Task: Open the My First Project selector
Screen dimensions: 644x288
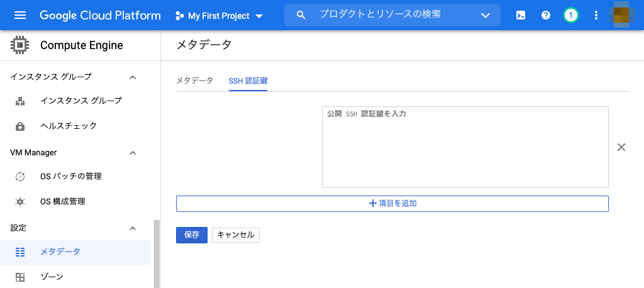Action: tap(219, 16)
